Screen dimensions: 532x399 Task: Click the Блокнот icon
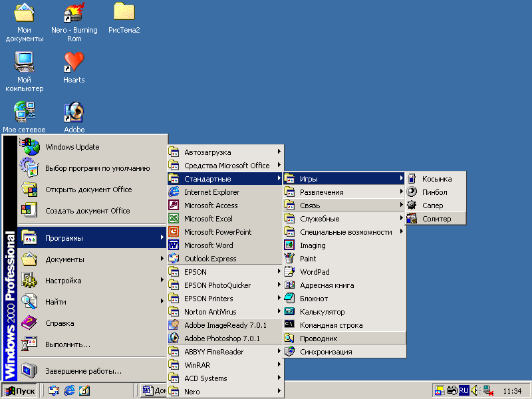289,298
